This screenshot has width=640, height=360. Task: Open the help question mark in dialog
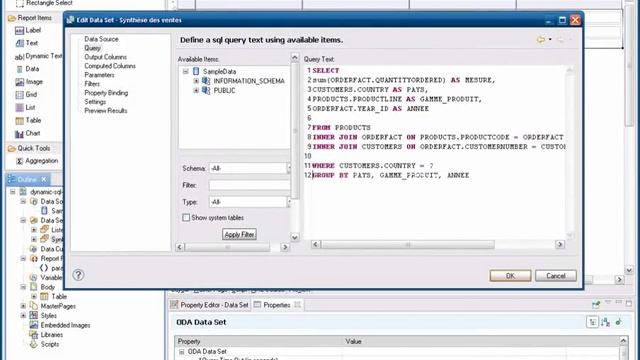click(x=78, y=275)
